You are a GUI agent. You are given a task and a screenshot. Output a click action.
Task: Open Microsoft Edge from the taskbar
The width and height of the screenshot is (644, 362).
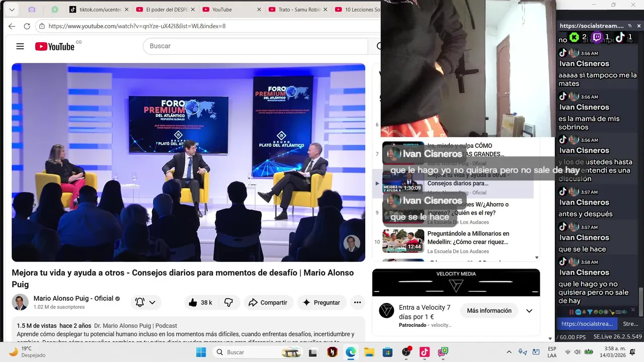click(351, 352)
